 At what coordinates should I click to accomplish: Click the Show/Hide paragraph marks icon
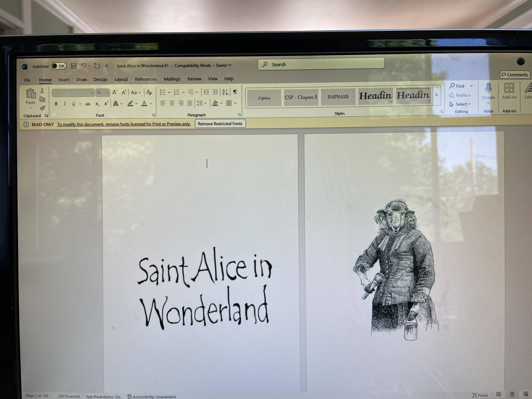coord(235,92)
